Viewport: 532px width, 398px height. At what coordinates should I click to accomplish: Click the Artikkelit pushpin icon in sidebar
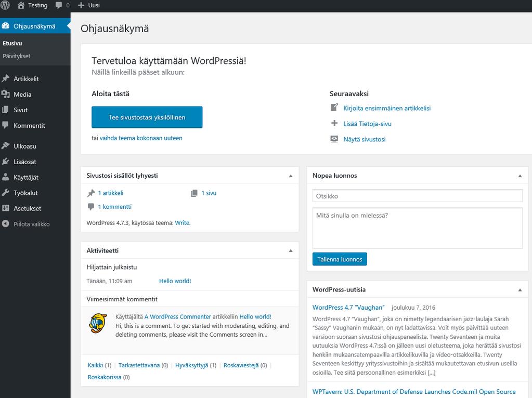(x=5, y=78)
